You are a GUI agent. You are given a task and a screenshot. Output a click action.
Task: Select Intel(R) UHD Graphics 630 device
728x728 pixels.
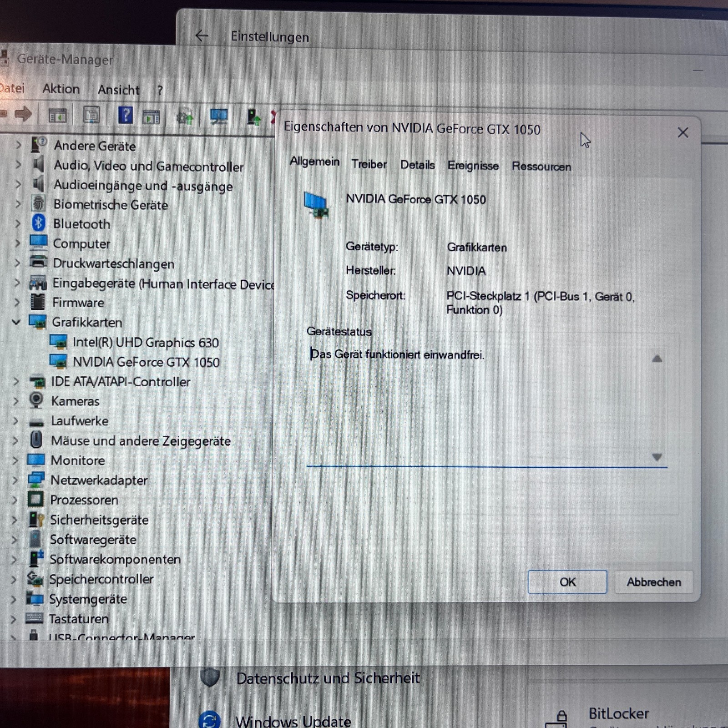pos(146,342)
